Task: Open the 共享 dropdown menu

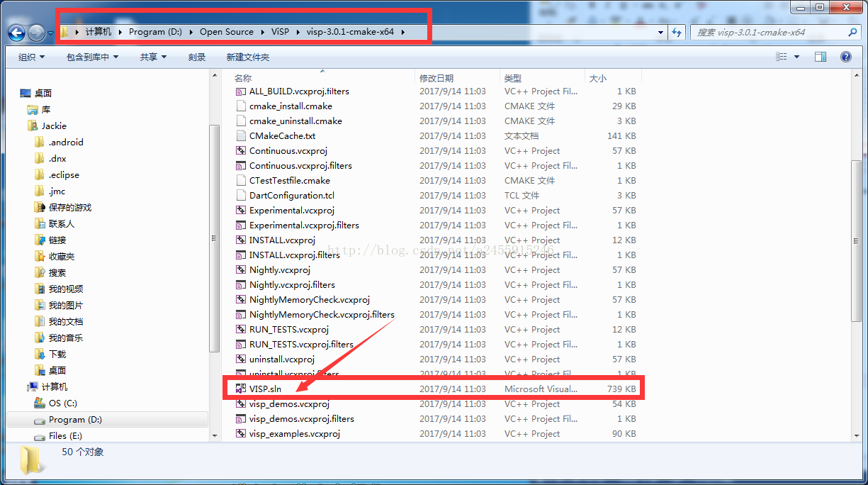Action: click(x=153, y=57)
